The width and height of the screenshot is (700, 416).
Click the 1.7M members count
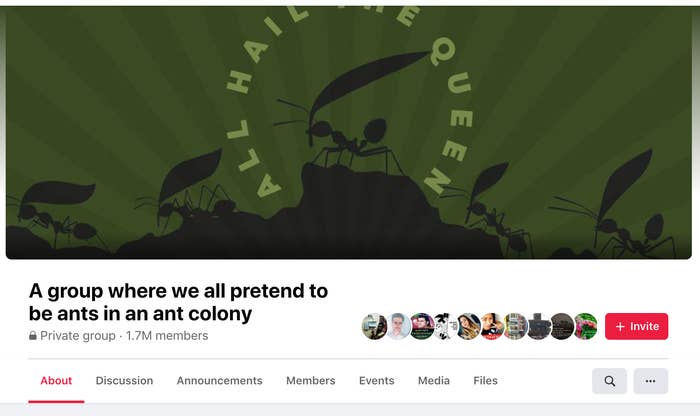167,336
